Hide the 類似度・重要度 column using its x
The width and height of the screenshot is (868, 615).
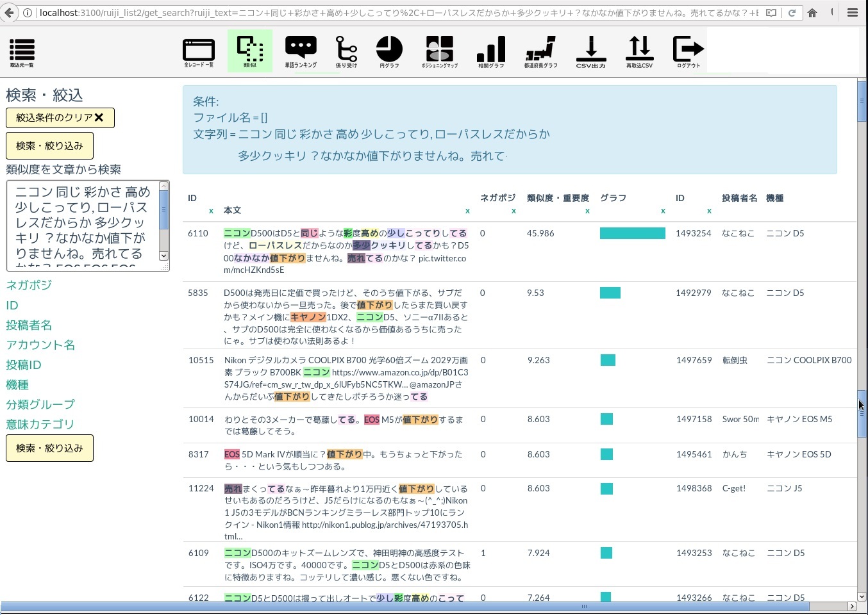(x=587, y=211)
